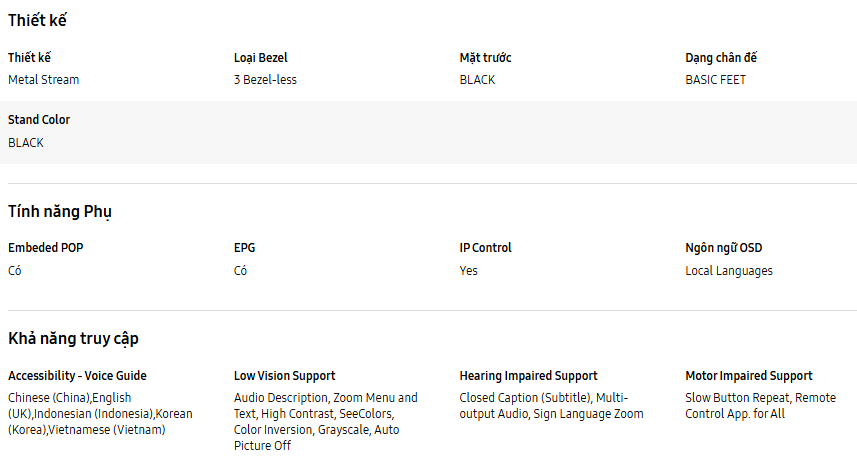This screenshot has width=857, height=471.
Task: Click the 3 Bezel-less value
Action: point(265,80)
